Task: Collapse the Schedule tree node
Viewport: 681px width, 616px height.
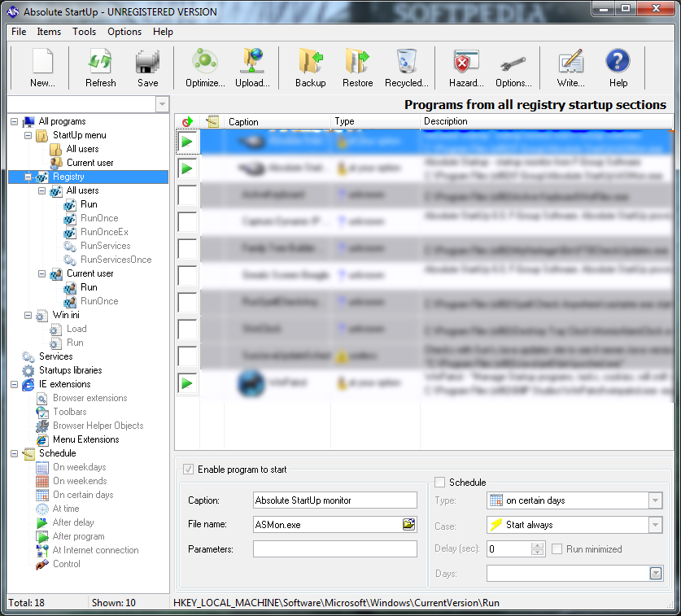Action: click(15, 453)
